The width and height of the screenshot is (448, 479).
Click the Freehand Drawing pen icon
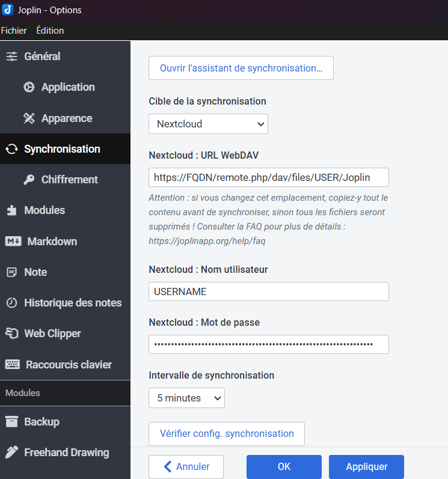11,452
